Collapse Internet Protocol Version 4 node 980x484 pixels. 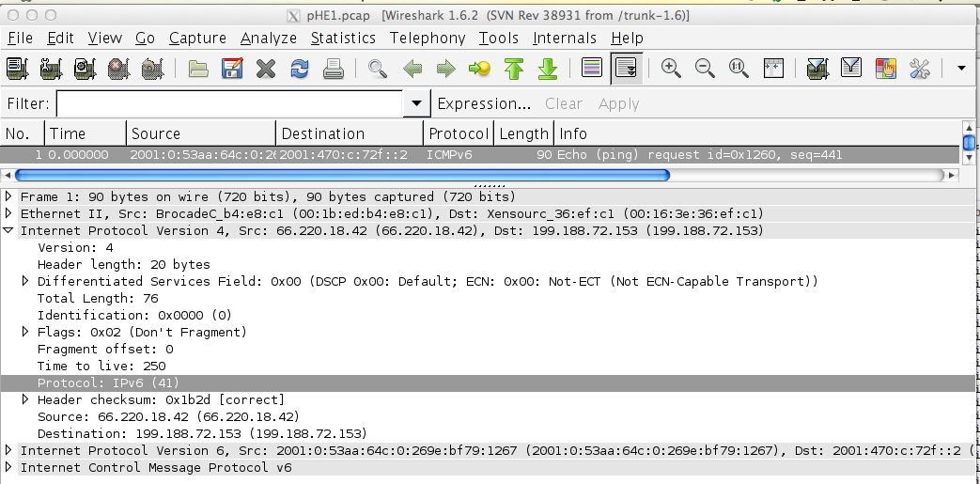point(8,231)
